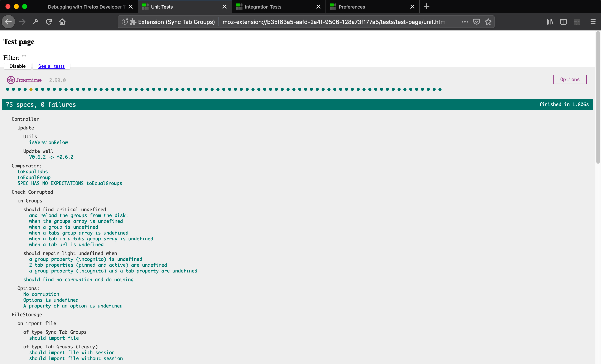This screenshot has width=601, height=364.
Task: Open the 'Update well' suite
Action: (38, 151)
